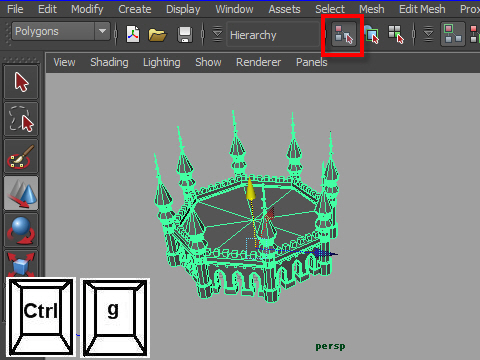Open a scene with folder icon

coord(157,34)
